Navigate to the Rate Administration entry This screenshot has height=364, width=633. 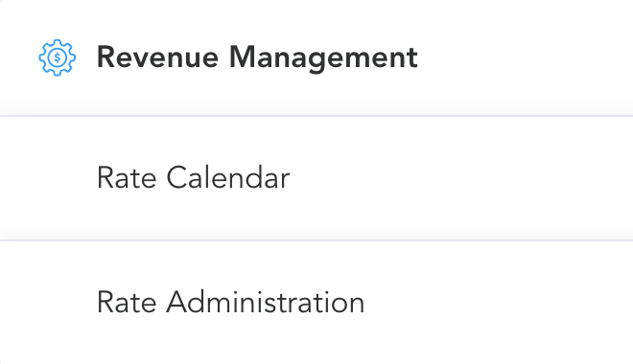pyautogui.click(x=316, y=303)
